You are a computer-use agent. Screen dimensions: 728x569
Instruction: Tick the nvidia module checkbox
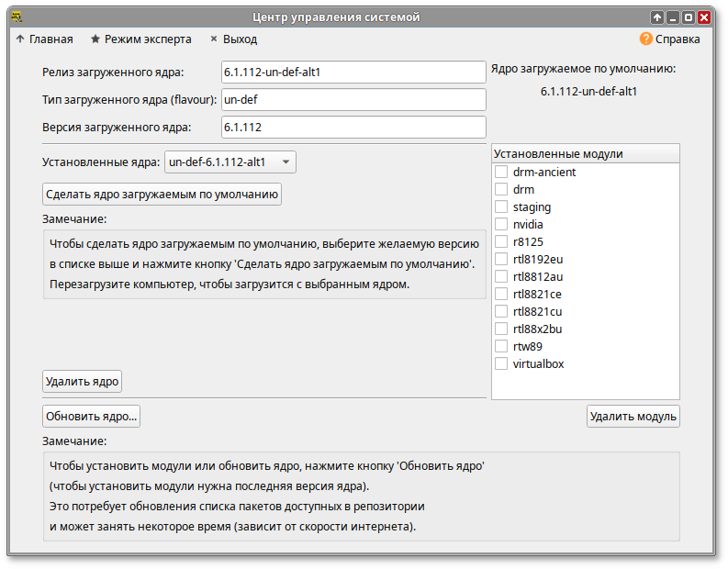pyautogui.click(x=501, y=225)
